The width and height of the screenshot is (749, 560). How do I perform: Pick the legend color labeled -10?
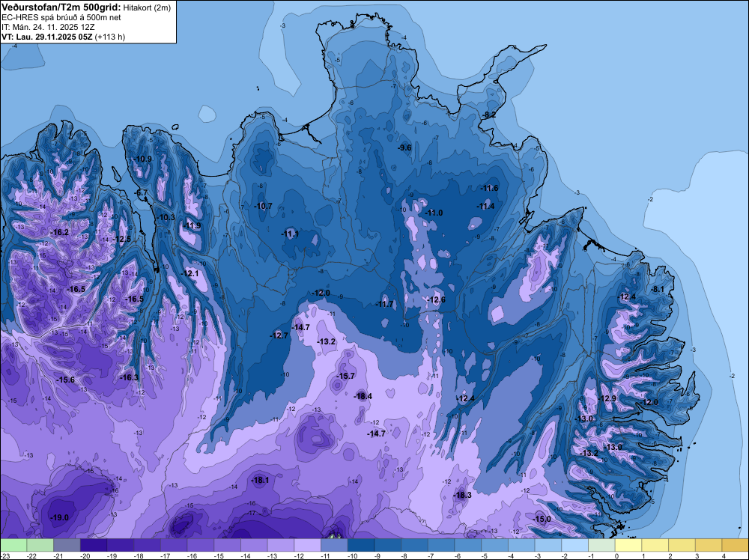point(361,545)
